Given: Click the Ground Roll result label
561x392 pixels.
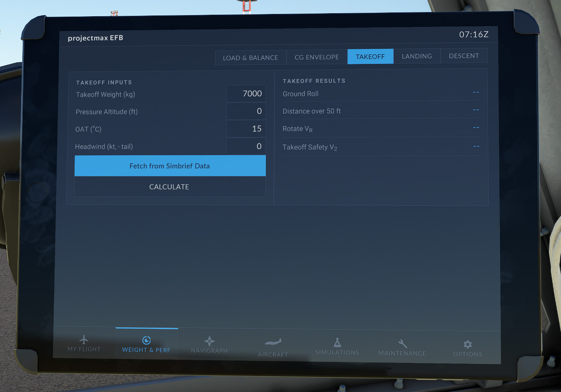Looking at the screenshot, I should click(x=301, y=94).
